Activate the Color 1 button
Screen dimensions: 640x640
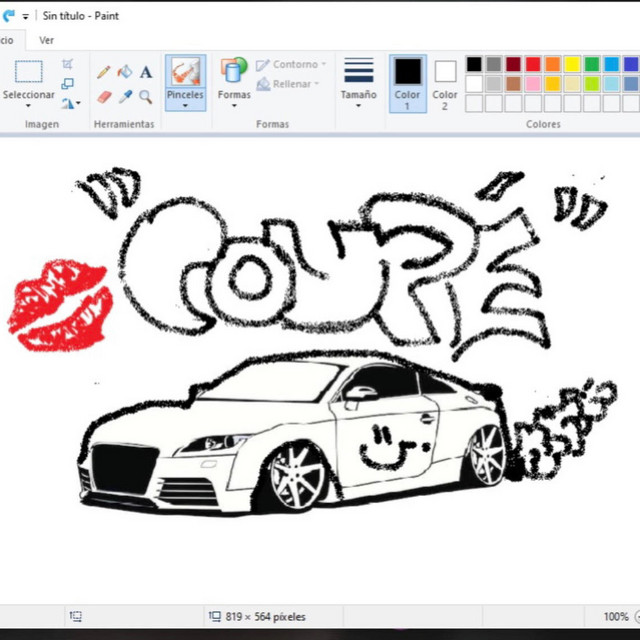(407, 82)
